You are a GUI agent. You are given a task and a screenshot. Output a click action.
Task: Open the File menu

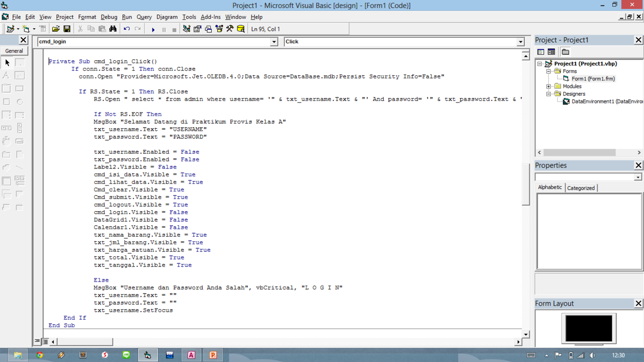[x=16, y=17]
